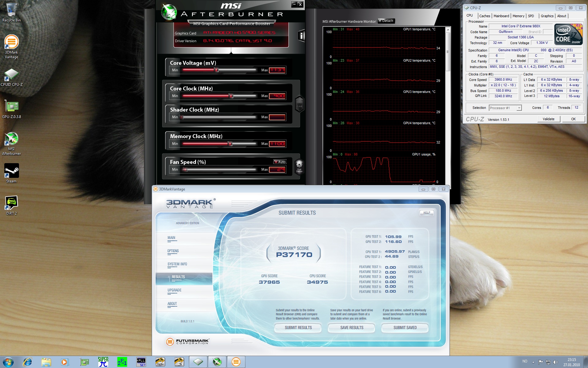Image resolution: width=588 pixels, height=368 pixels.
Task: Click the hardware monitor scroll-up arrow
Action: (x=448, y=30)
